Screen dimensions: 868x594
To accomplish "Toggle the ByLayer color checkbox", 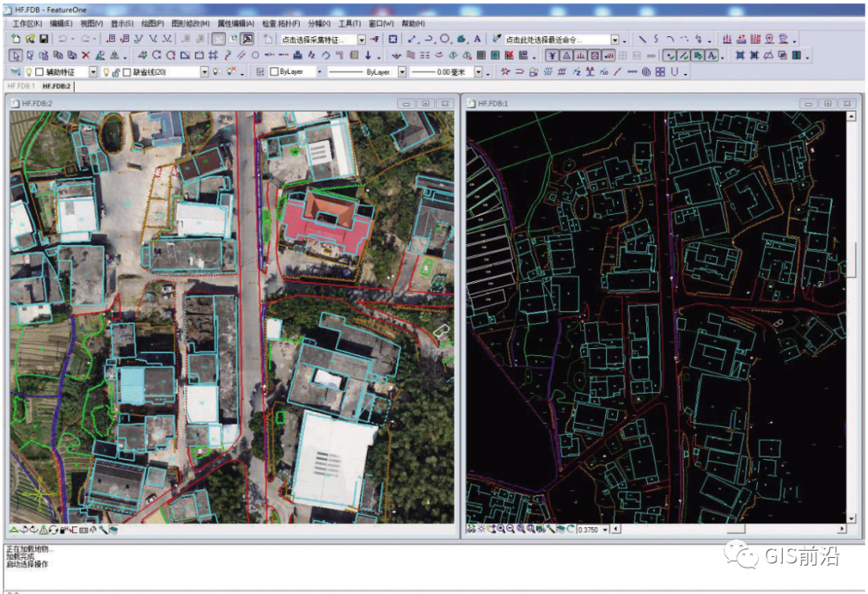I will 274,72.
